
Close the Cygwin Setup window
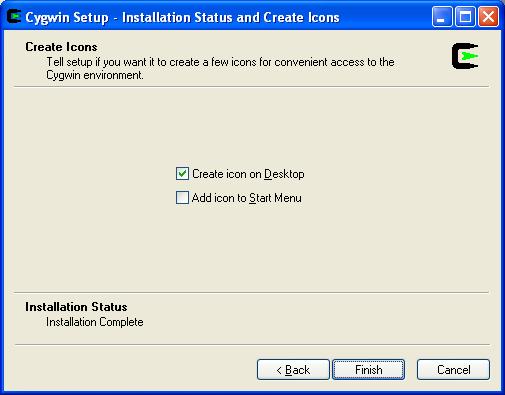pos(488,17)
